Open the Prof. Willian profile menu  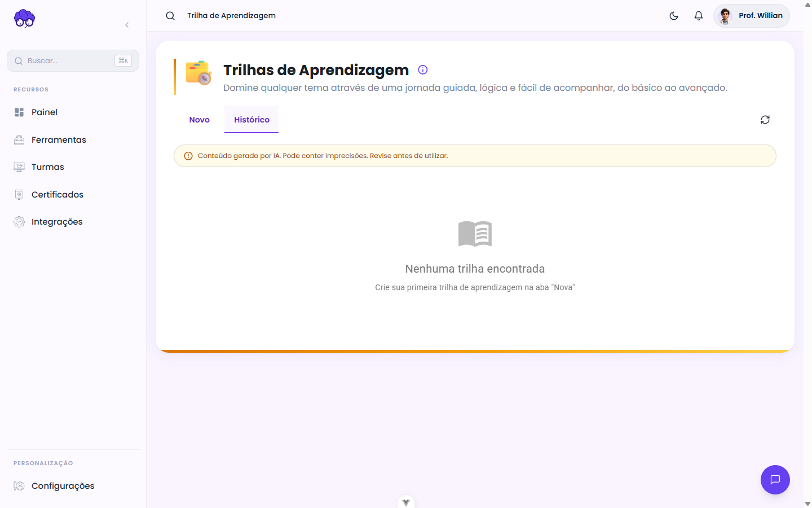coord(752,16)
